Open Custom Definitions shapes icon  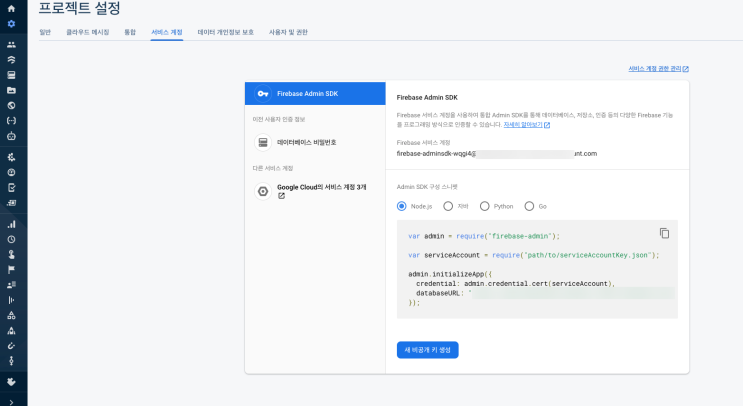pos(11,315)
